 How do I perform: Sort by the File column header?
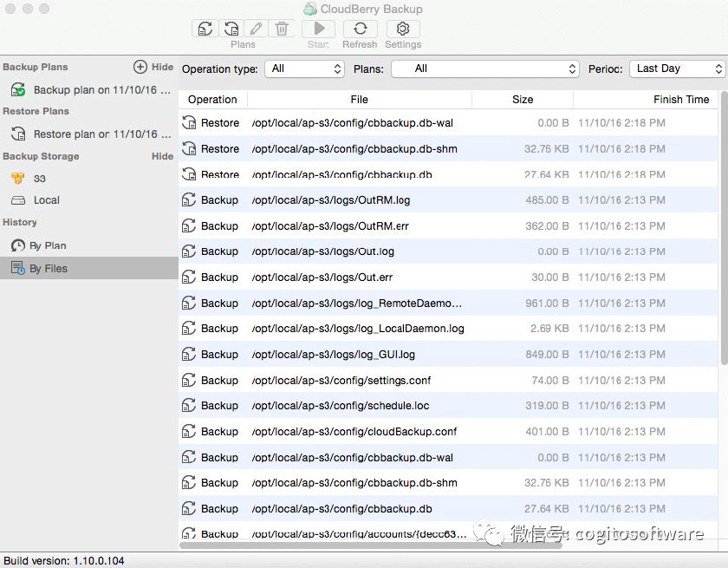click(360, 100)
